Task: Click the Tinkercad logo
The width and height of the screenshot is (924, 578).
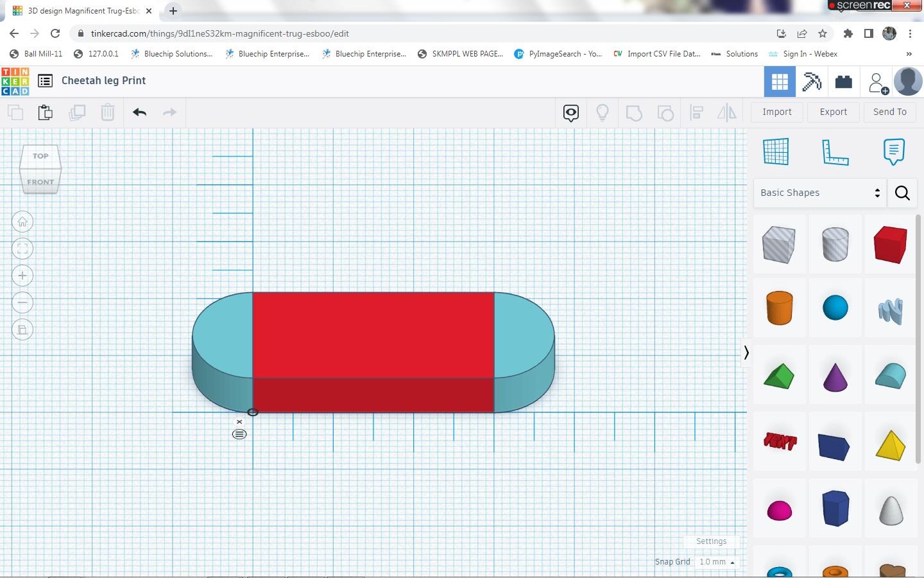Action: pyautogui.click(x=15, y=82)
